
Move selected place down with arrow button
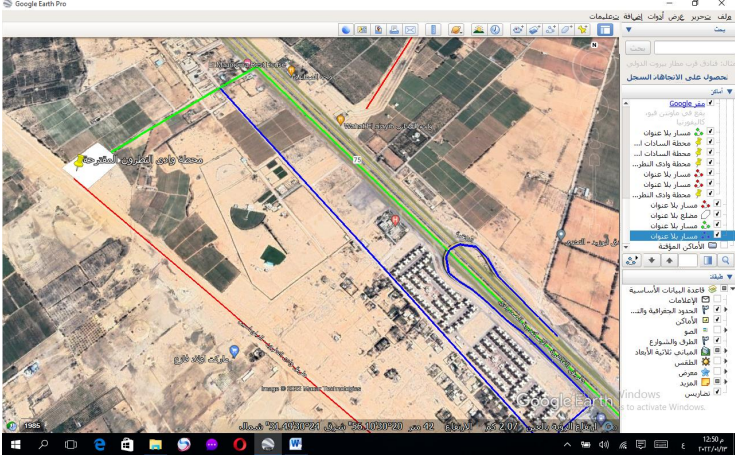pyautogui.click(x=652, y=261)
